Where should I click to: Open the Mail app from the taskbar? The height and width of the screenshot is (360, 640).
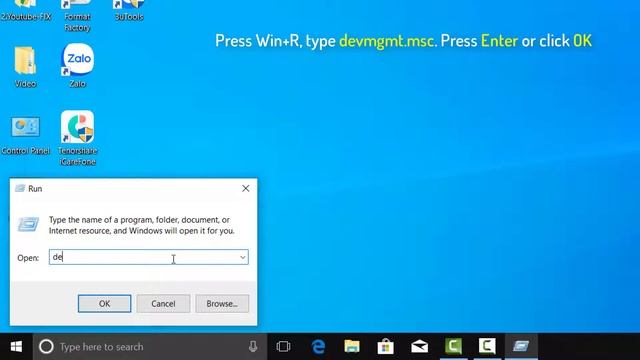point(420,347)
